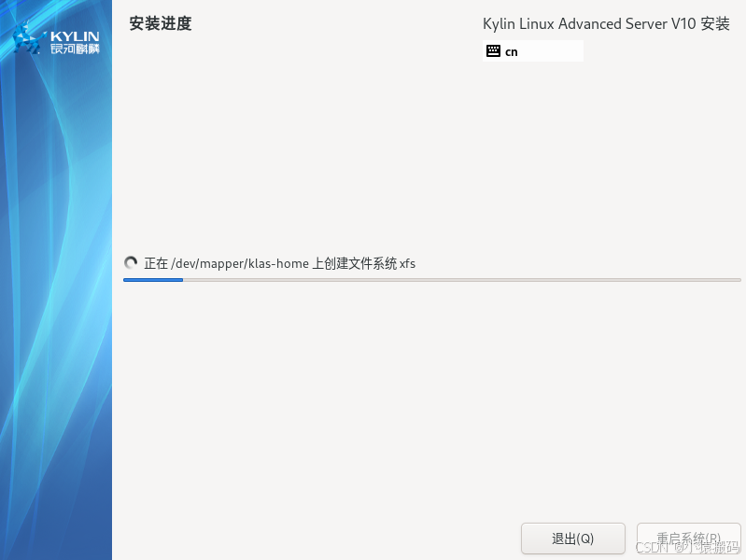Screen dimensions: 746x560
Task: Click the spinning progress indicator icon
Action: [x=131, y=262]
